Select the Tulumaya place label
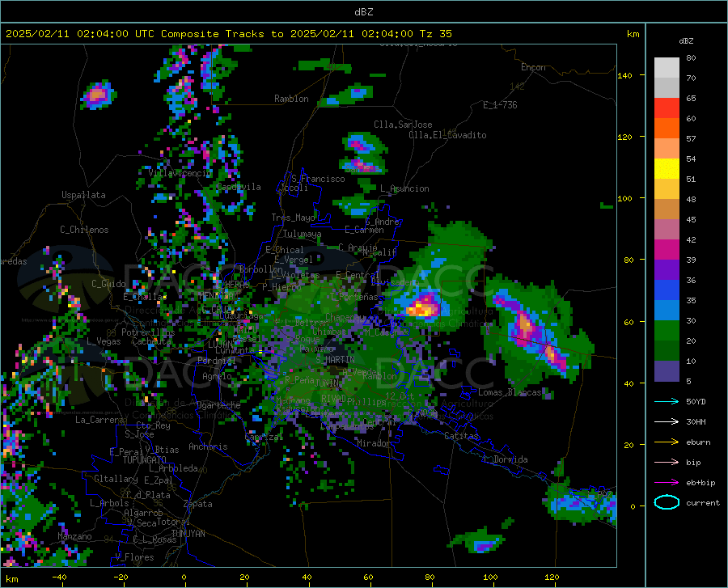Viewport: 728px width, 588px height. click(302, 234)
